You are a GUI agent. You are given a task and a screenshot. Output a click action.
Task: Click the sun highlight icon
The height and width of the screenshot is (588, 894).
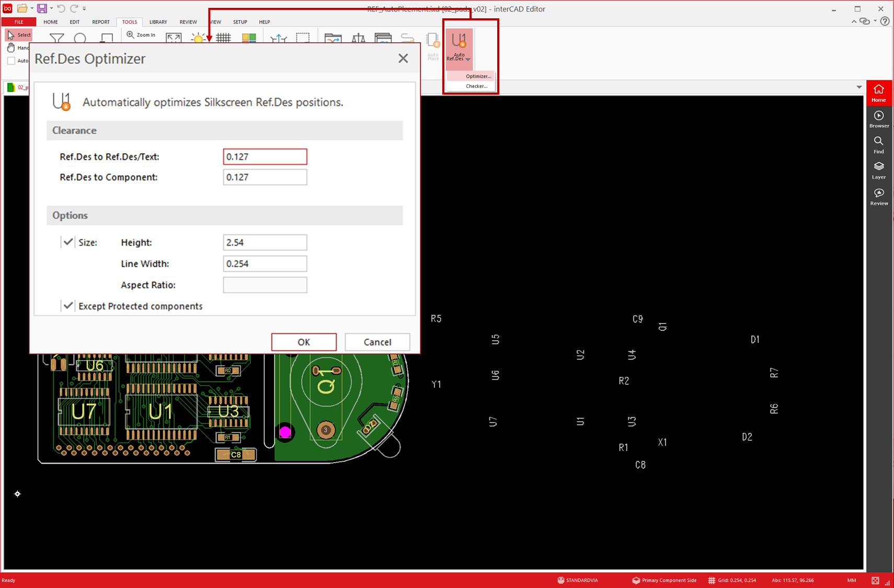(198, 39)
